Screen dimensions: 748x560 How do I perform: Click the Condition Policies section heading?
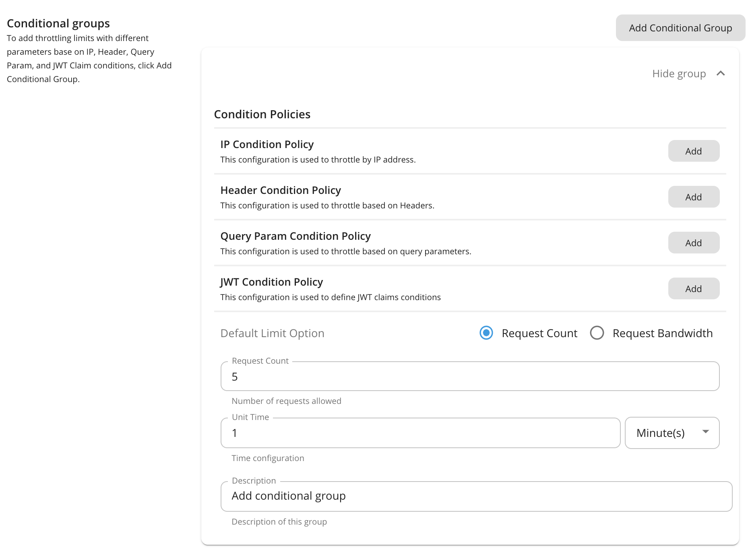pos(262,114)
